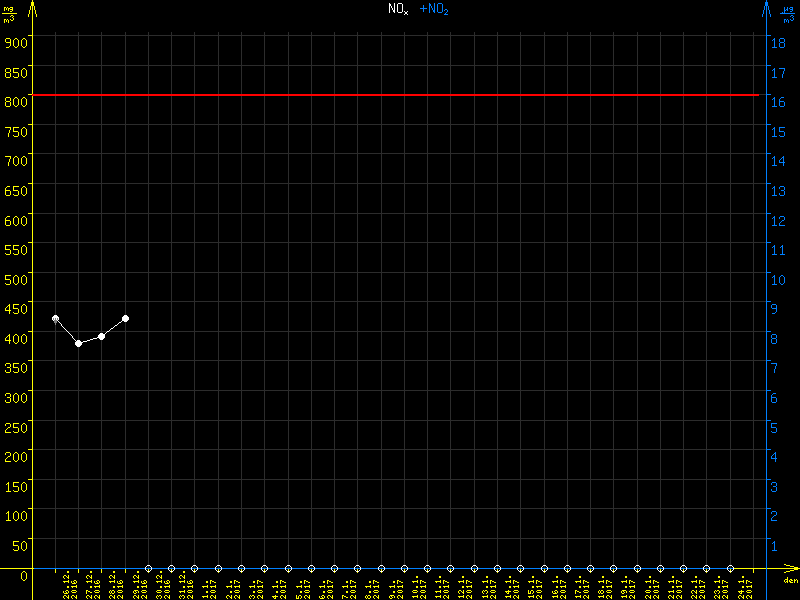Image resolution: width=800 pixels, height=600 pixels.
Task: Click the 1.1.2017 date label
Action: (207, 585)
